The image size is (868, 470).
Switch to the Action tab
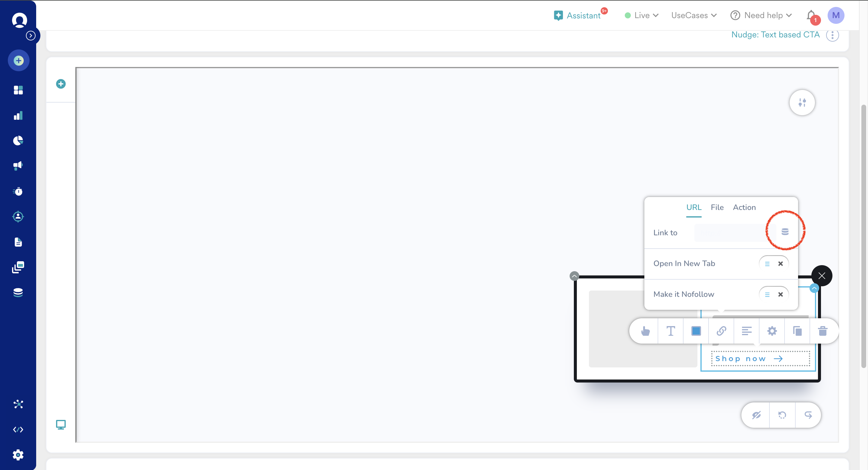point(744,207)
